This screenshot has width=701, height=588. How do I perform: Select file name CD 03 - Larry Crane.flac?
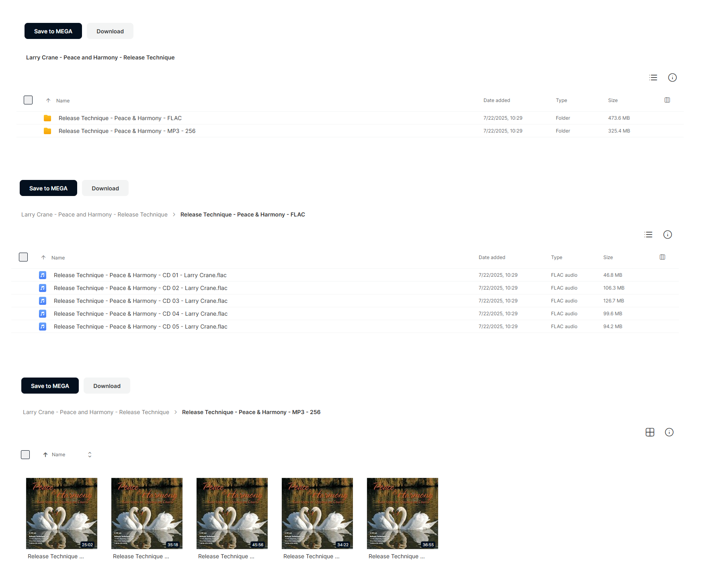pyautogui.click(x=141, y=301)
